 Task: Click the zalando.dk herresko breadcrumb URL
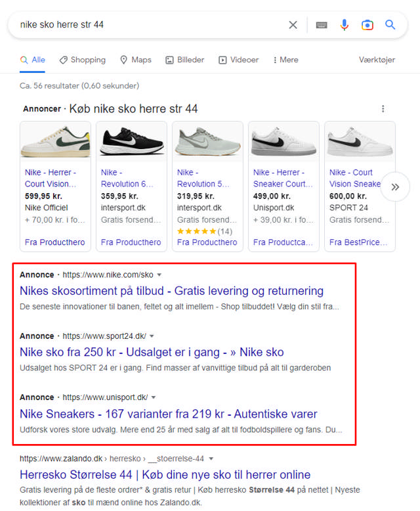[112, 459]
